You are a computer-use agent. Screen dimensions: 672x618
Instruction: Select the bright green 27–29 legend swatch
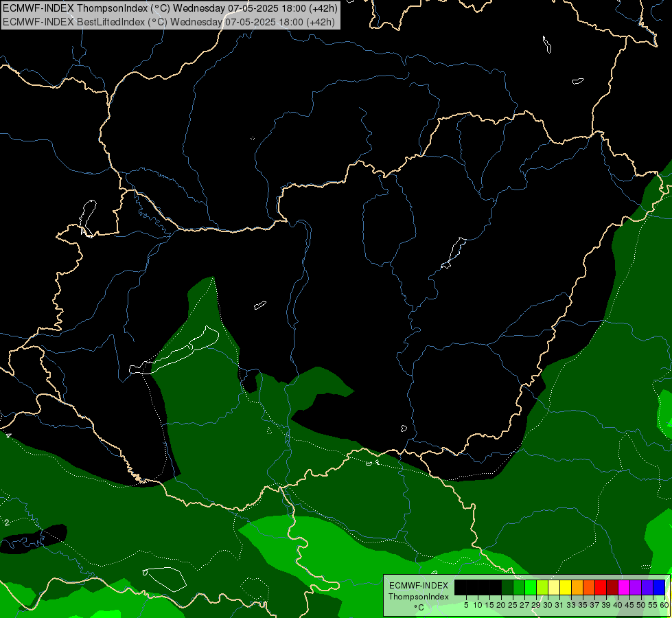click(531, 588)
